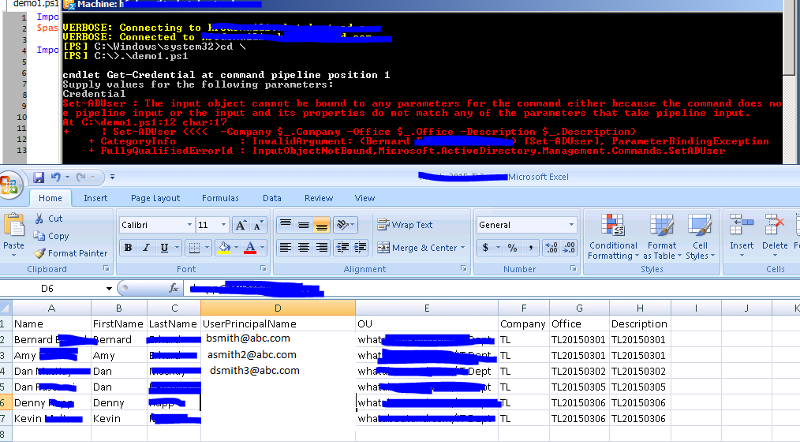Open the Insert ribbon tab
The width and height of the screenshot is (800, 442).
coord(95,198)
